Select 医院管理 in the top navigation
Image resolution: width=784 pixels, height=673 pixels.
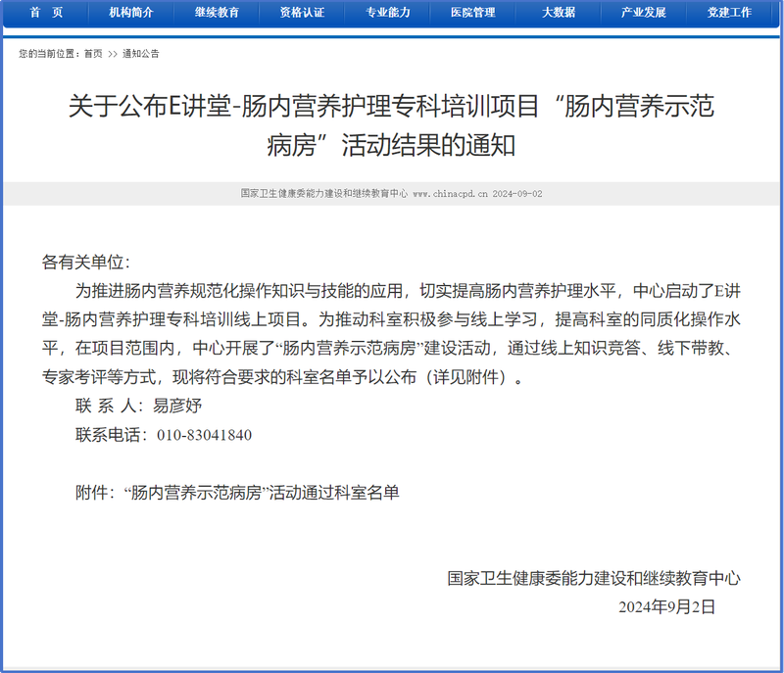click(472, 13)
